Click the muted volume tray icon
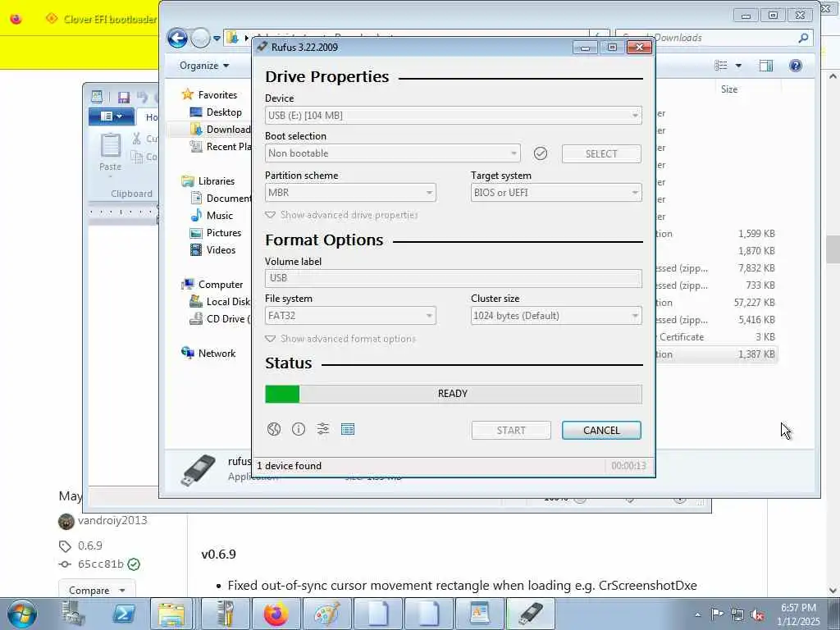 click(x=757, y=614)
